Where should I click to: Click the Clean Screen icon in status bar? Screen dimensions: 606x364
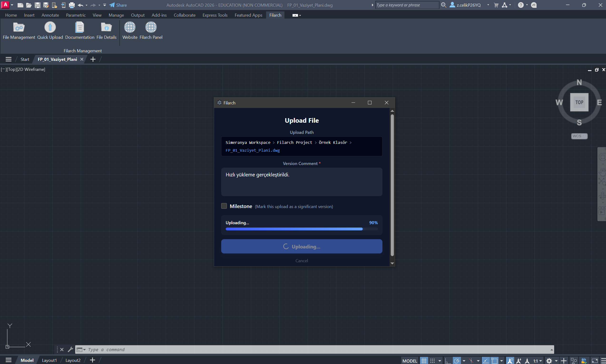click(595, 361)
